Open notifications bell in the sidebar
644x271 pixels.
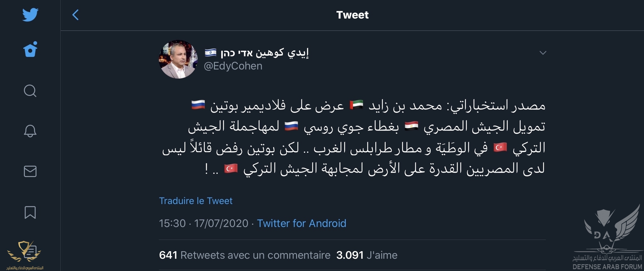point(30,131)
